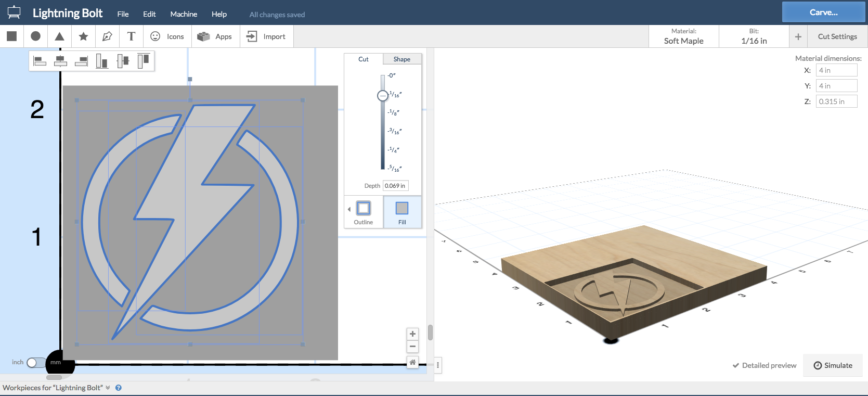The image size is (868, 396).
Task: Edit material Z thickness field
Action: [836, 101]
